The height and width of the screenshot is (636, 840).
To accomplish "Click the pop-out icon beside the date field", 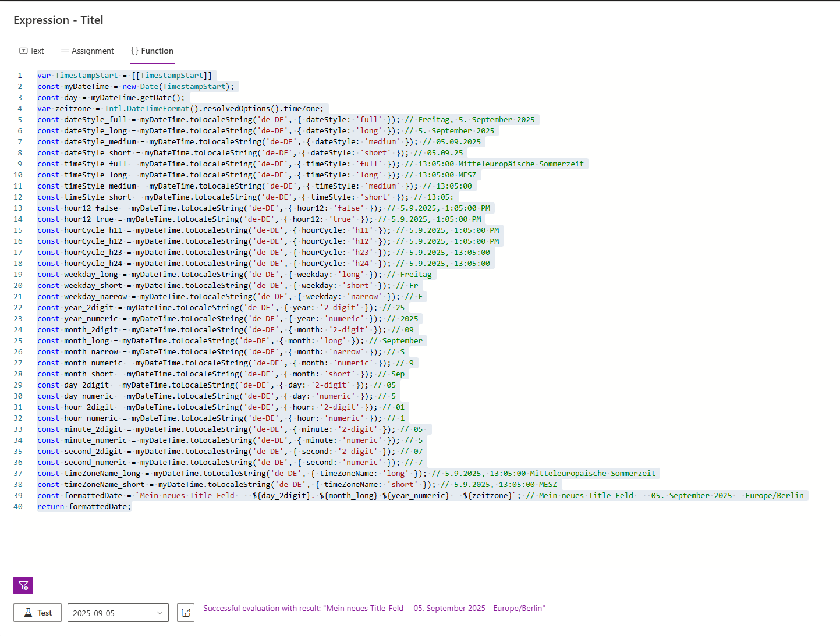I will coord(186,613).
